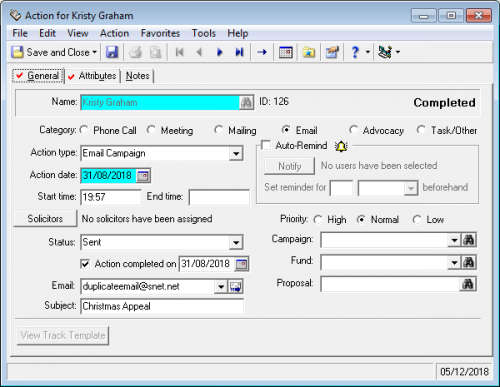Go to the next record arrow
Viewport: 500px width, 387px height.
[x=219, y=52]
